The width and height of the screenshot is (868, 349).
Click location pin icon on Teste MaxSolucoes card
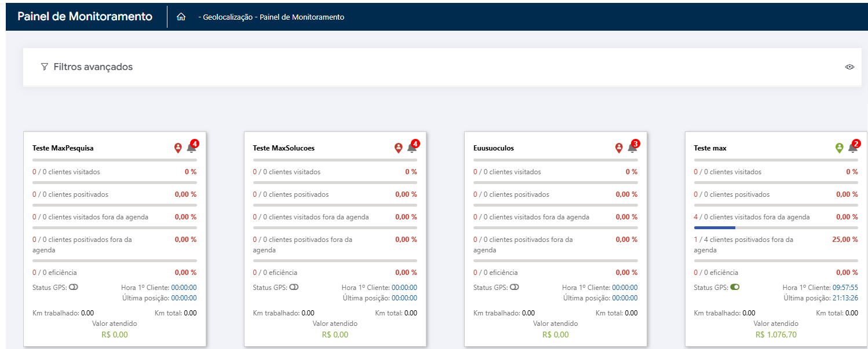click(x=398, y=148)
